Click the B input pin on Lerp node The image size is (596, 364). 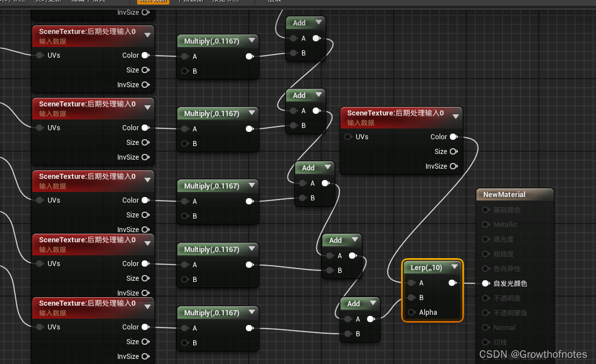coord(411,298)
